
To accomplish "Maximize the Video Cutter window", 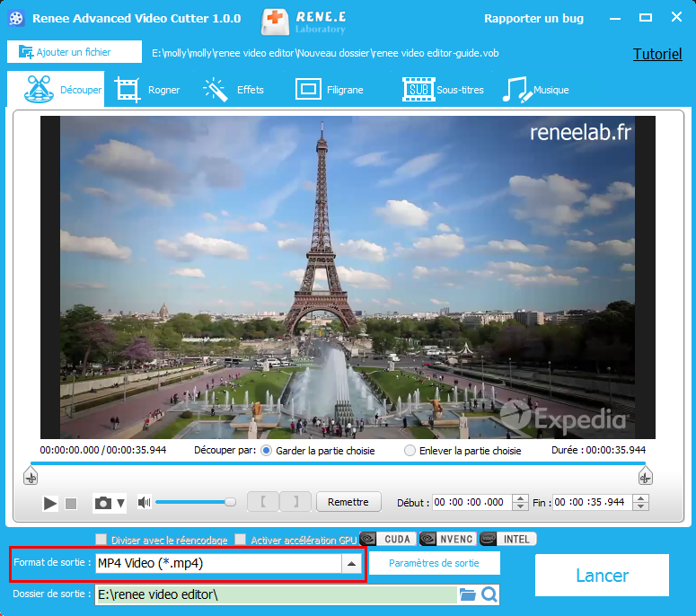I will 646,18.
